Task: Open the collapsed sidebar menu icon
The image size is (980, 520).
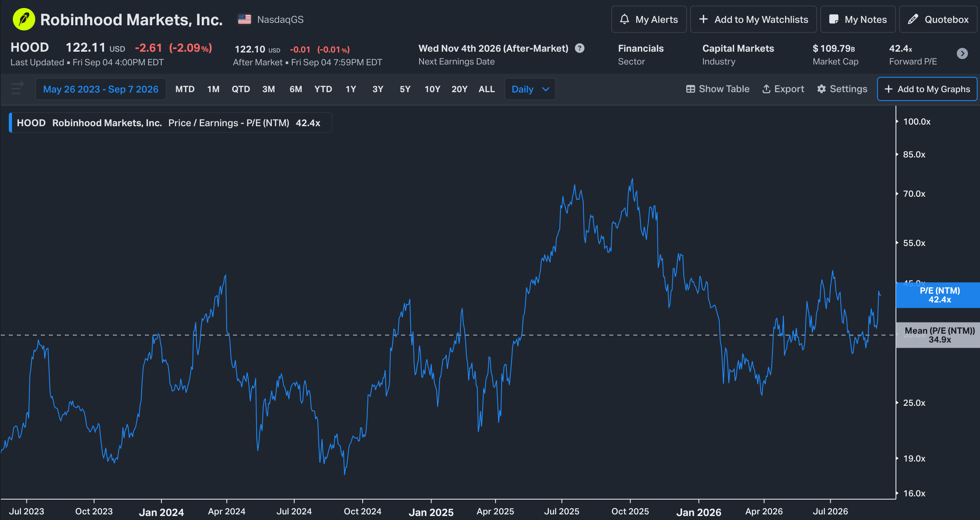Action: [x=17, y=88]
